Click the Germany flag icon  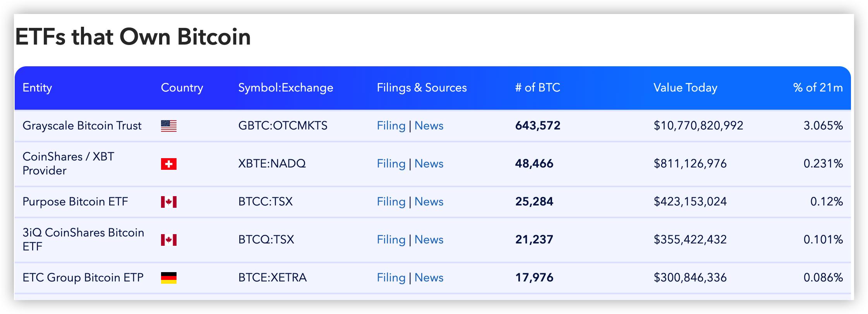[x=168, y=278]
